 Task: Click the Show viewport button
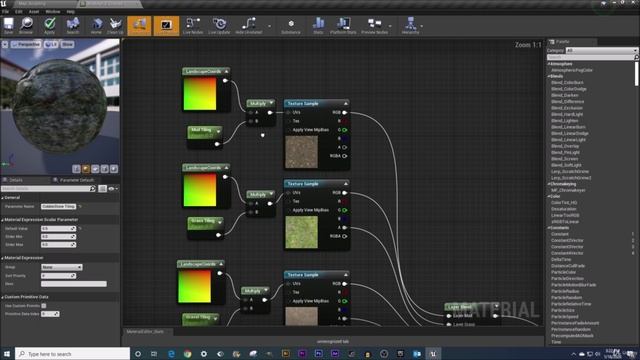point(67,44)
